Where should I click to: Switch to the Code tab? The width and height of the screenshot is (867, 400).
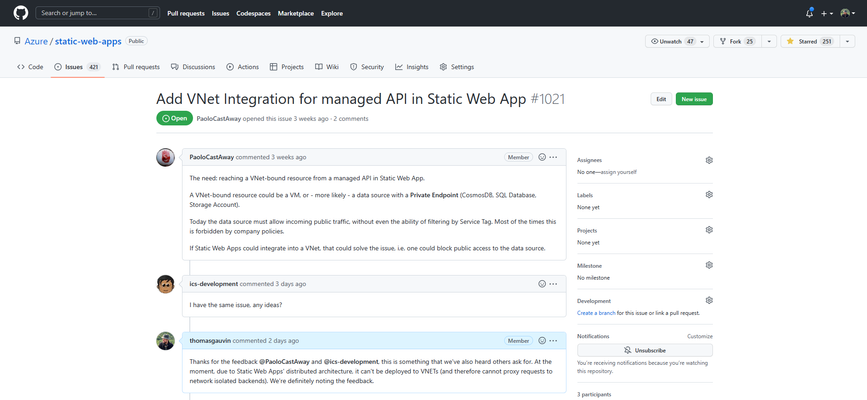pyautogui.click(x=30, y=67)
